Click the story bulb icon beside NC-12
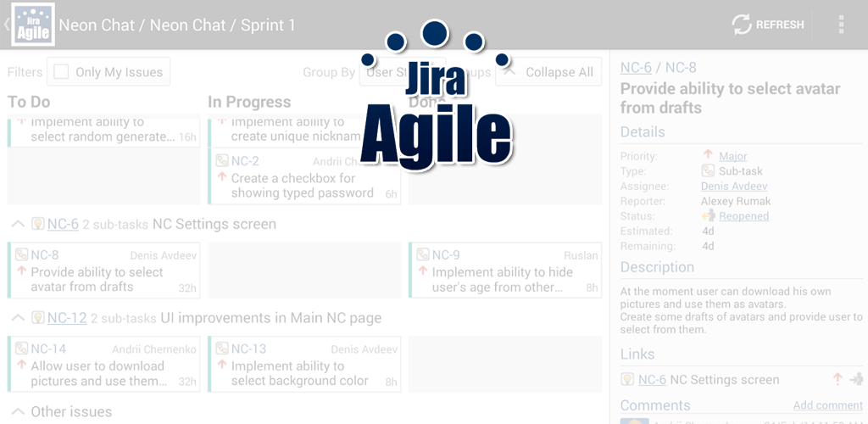Screen dimensions: 868x424 (x=37, y=318)
